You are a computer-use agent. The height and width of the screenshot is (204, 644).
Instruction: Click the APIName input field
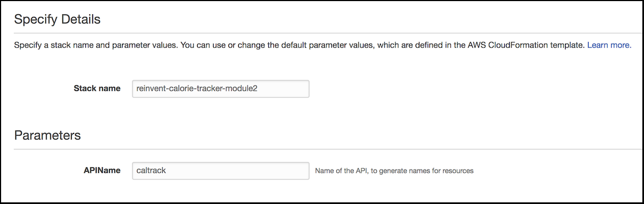(x=221, y=171)
